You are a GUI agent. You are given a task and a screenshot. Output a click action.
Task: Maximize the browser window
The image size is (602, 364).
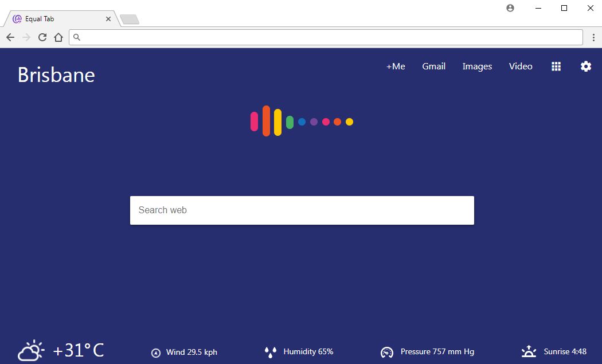(564, 8)
